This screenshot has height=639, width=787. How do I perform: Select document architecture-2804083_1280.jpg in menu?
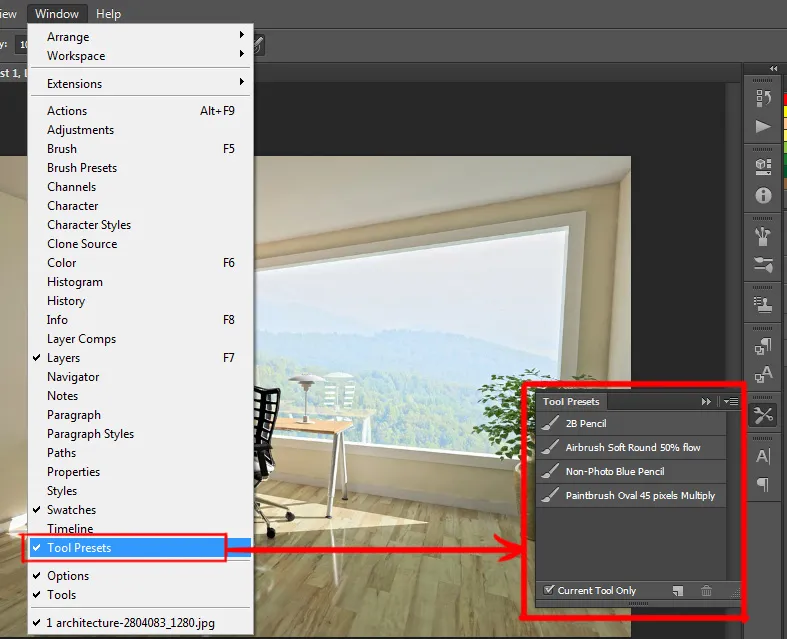coord(141,623)
